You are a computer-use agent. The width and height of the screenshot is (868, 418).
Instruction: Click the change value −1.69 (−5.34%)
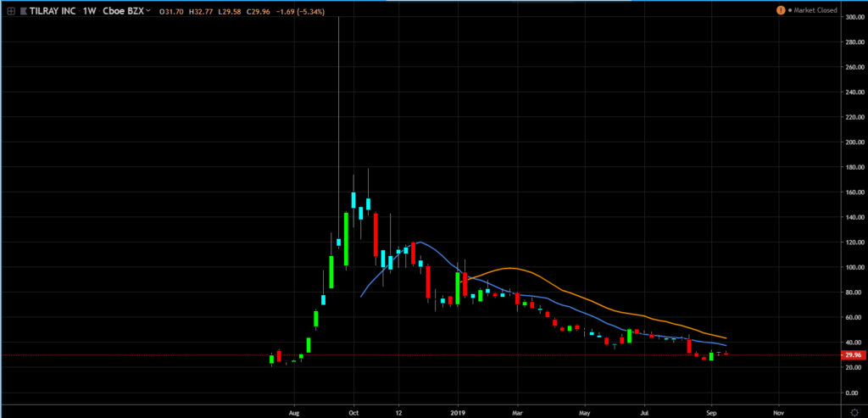point(300,11)
